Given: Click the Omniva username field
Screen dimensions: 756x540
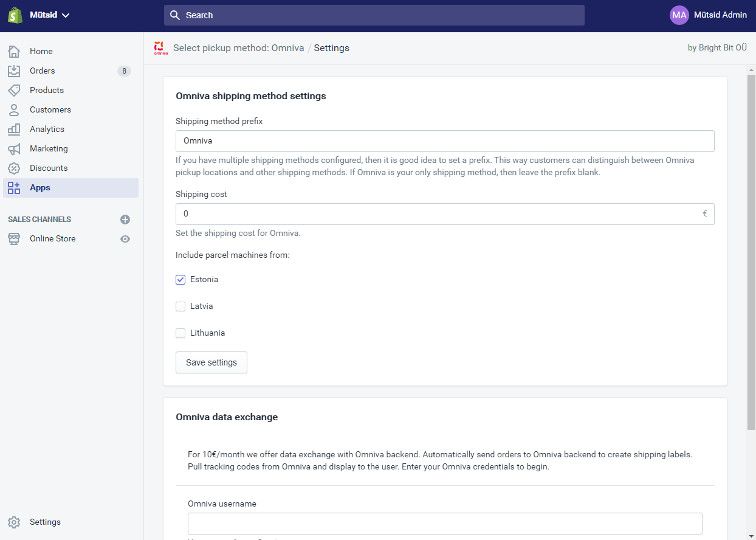Looking at the screenshot, I should (x=445, y=524).
